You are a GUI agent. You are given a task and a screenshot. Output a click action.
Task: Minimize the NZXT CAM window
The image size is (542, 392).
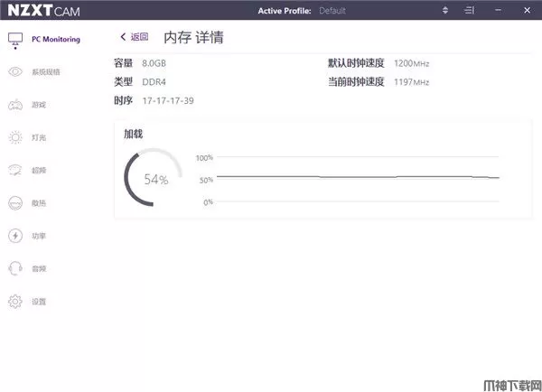[x=498, y=10]
